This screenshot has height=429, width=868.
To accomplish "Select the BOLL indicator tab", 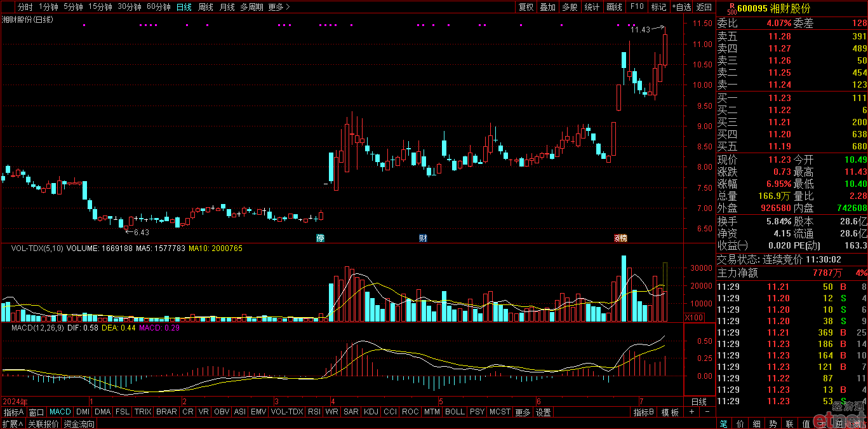I will click(455, 412).
